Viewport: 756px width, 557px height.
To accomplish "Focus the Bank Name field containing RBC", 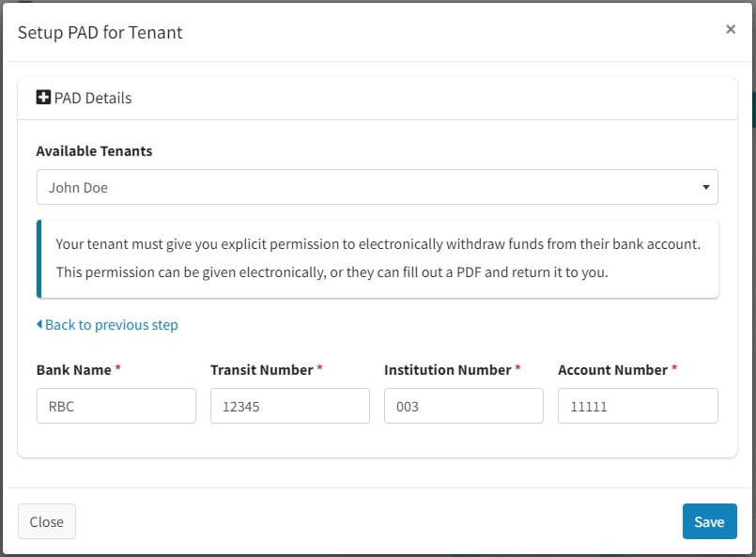I will point(116,406).
